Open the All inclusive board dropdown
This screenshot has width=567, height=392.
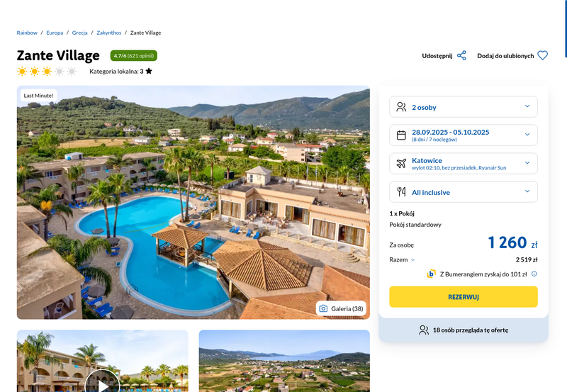[x=464, y=191]
